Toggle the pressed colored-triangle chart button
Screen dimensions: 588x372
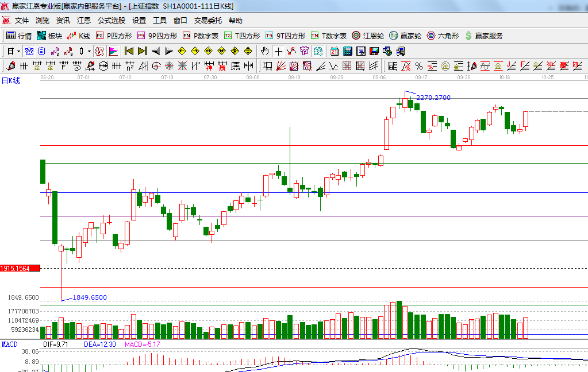(x=113, y=51)
